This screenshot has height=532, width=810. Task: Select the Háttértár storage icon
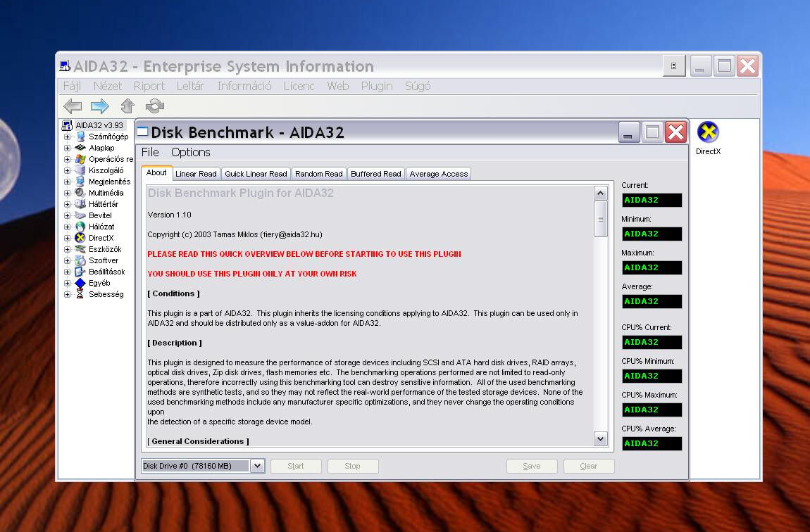pos(80,204)
